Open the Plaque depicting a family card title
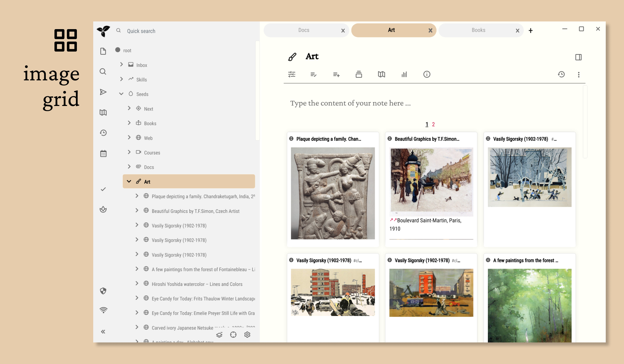Image resolution: width=624 pixels, height=364 pixels. point(329,139)
